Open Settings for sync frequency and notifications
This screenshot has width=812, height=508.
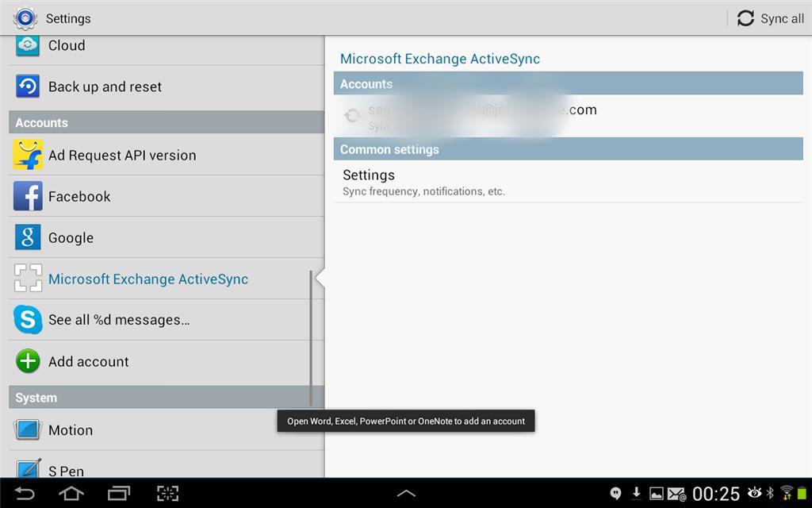pos(568,182)
